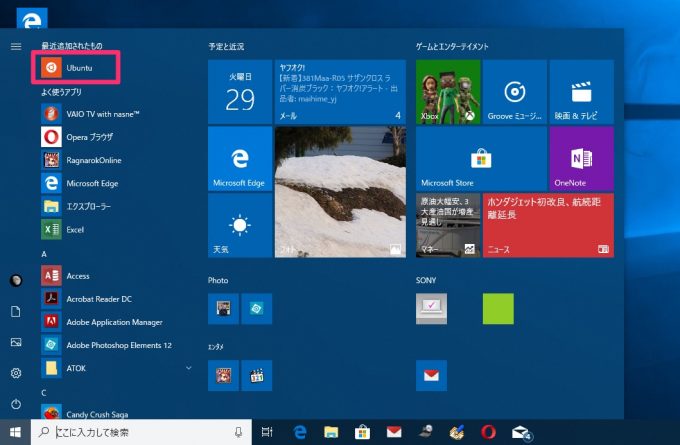Viewport: 680px width, 445px height.
Task: Open the Weather (天気) tile
Action: point(240,226)
